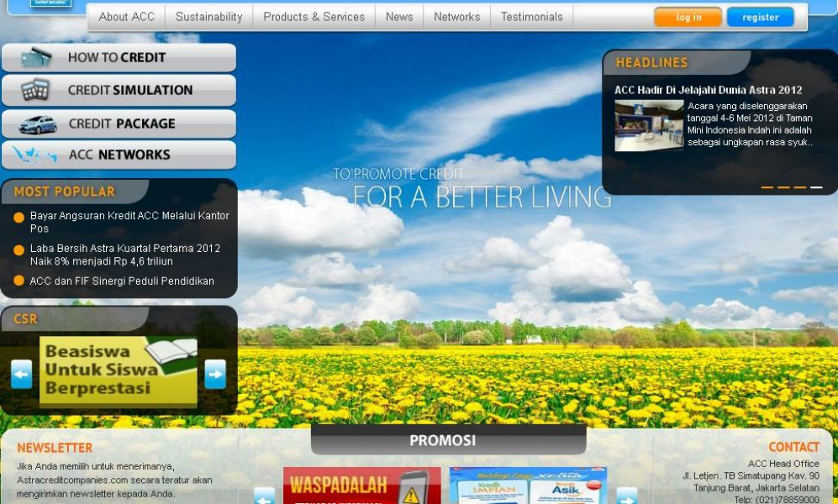Open the Credit Simulation text
This screenshot has width=838, height=504.
(130, 90)
